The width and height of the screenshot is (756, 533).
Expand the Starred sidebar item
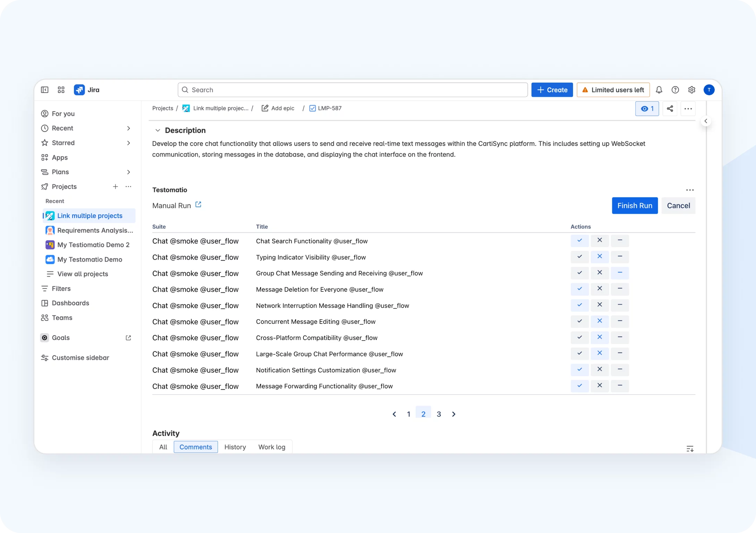(x=128, y=143)
